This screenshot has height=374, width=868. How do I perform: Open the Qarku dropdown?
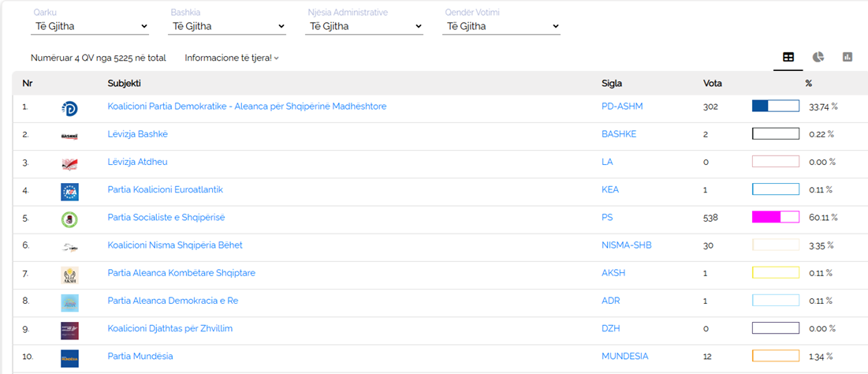[x=90, y=26]
